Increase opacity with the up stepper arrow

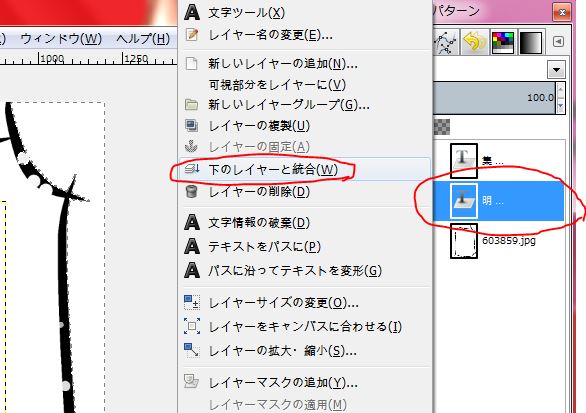(560, 90)
